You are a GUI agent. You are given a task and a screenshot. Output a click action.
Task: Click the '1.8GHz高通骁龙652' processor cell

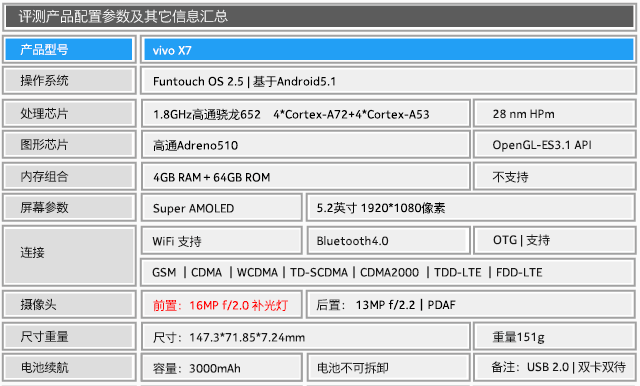pos(306,113)
